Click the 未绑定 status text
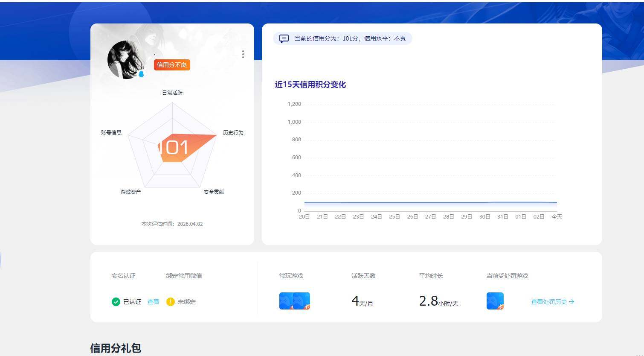The image size is (644, 356). pos(187,302)
